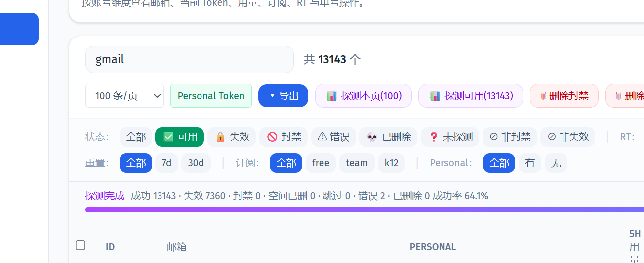The width and height of the screenshot is (644, 263).
Task: Select 全部 in the Personal filter row
Action: tap(499, 163)
